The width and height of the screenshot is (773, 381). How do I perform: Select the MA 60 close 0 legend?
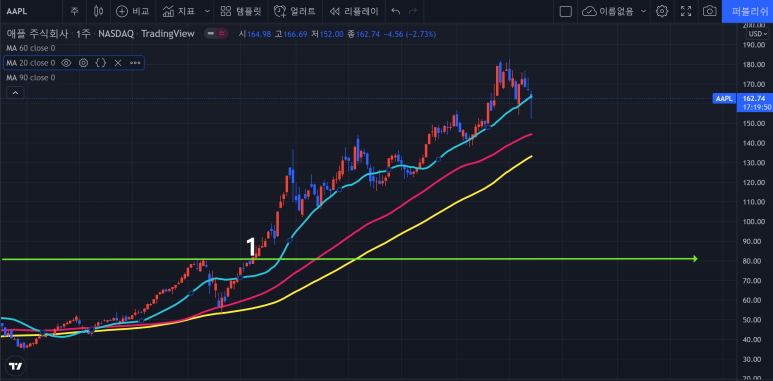click(x=31, y=48)
